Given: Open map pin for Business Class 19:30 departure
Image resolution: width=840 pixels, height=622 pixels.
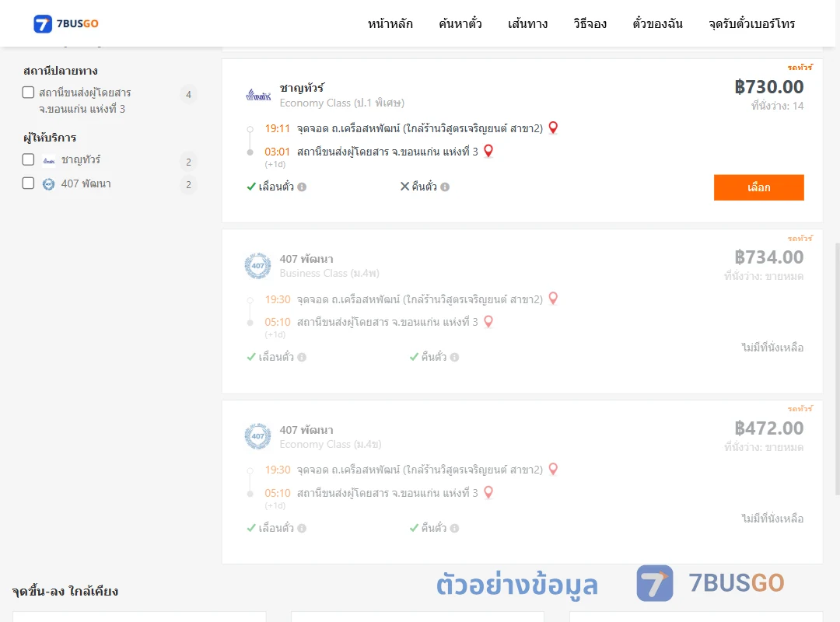Looking at the screenshot, I should coord(554,299).
